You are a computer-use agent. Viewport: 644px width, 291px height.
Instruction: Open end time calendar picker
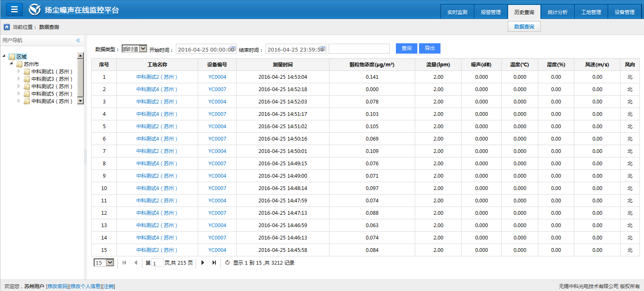322,49
